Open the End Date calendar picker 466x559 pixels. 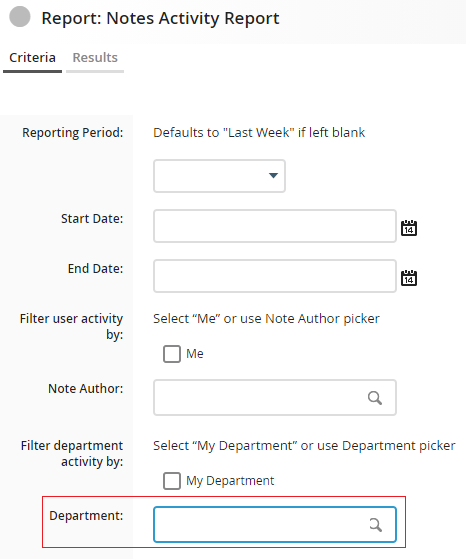[x=409, y=277]
